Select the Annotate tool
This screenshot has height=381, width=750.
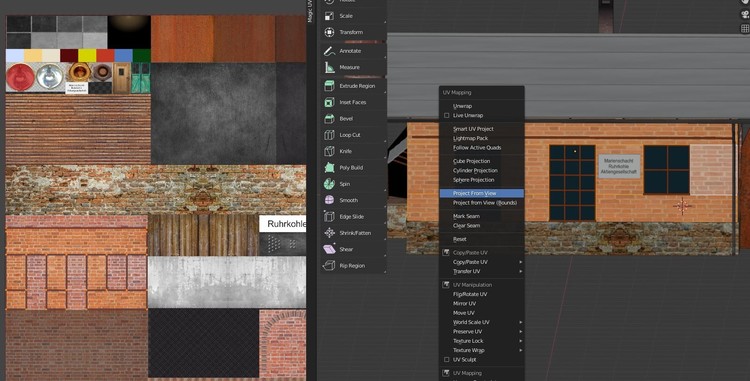click(353, 51)
